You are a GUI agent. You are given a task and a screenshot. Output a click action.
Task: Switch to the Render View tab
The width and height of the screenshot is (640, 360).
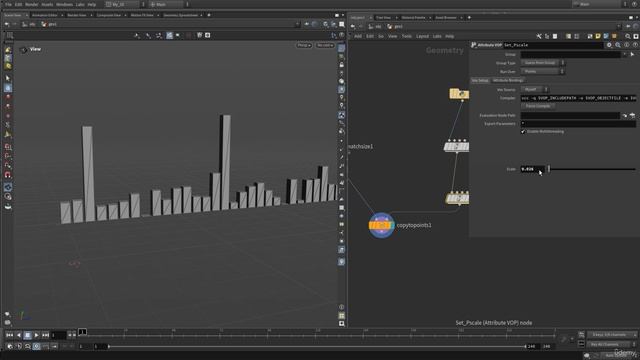coord(77,15)
